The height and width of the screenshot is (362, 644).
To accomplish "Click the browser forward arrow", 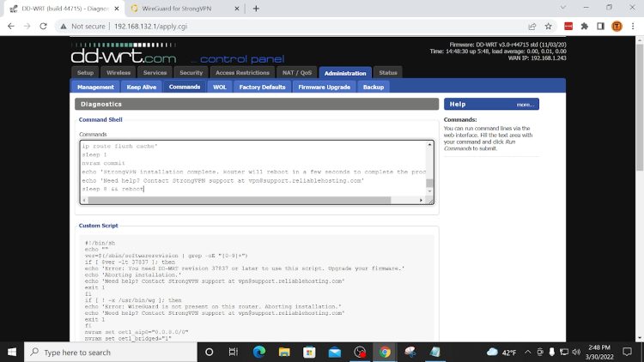I will (x=27, y=27).
